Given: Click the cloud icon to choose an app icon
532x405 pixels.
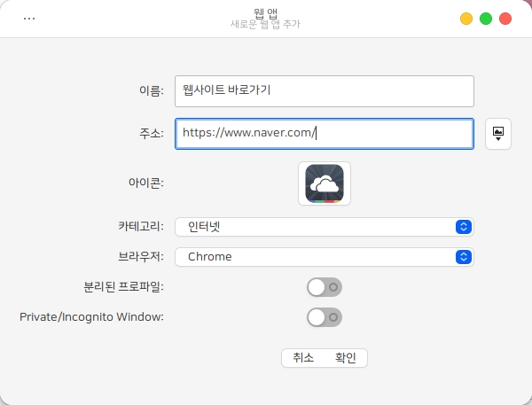Looking at the screenshot, I should [x=325, y=183].
